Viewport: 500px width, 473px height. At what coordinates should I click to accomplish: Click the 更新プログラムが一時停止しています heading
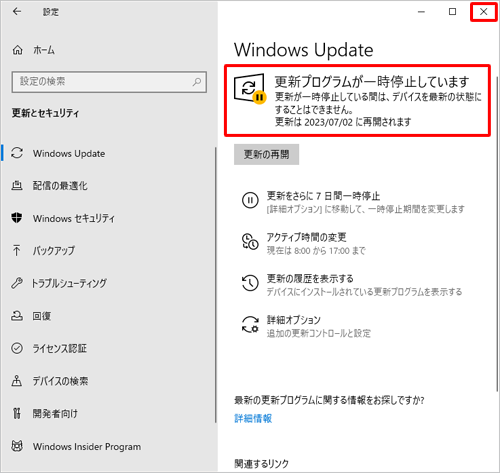click(372, 81)
